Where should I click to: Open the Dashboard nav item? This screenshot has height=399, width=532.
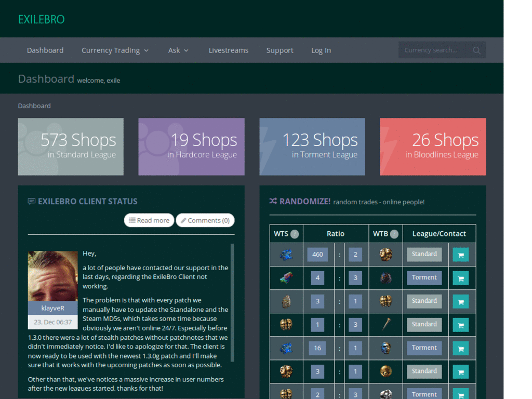(45, 50)
